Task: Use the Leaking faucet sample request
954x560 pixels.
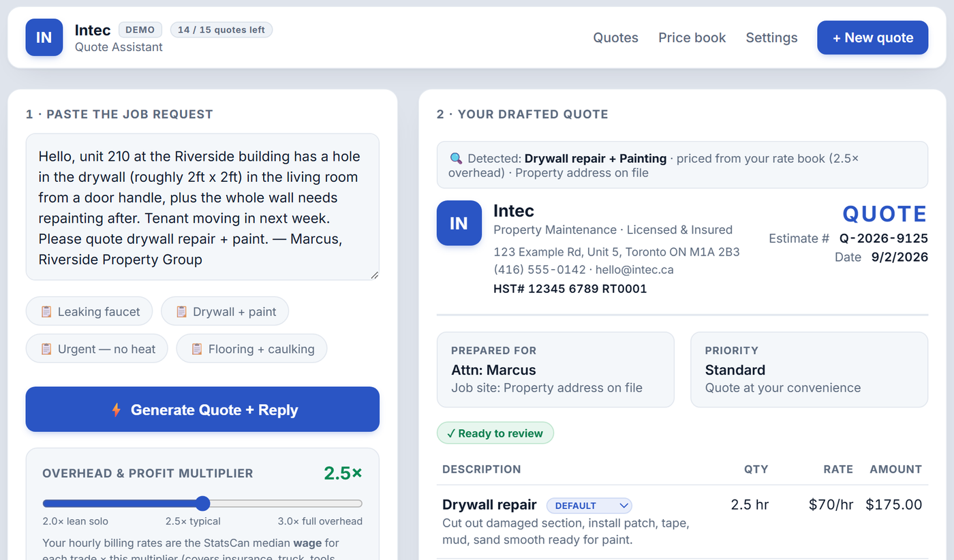Action: click(89, 311)
